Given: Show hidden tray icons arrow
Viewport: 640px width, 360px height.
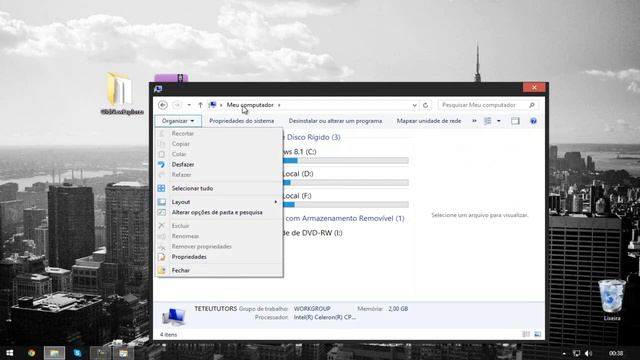Looking at the screenshot, I should [x=564, y=353].
